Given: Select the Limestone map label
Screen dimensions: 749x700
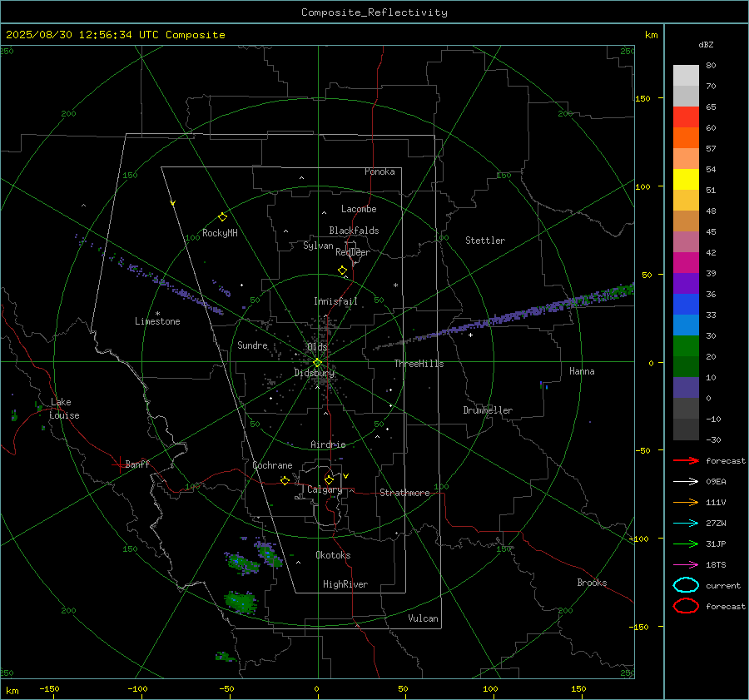Looking at the screenshot, I should 157,321.
